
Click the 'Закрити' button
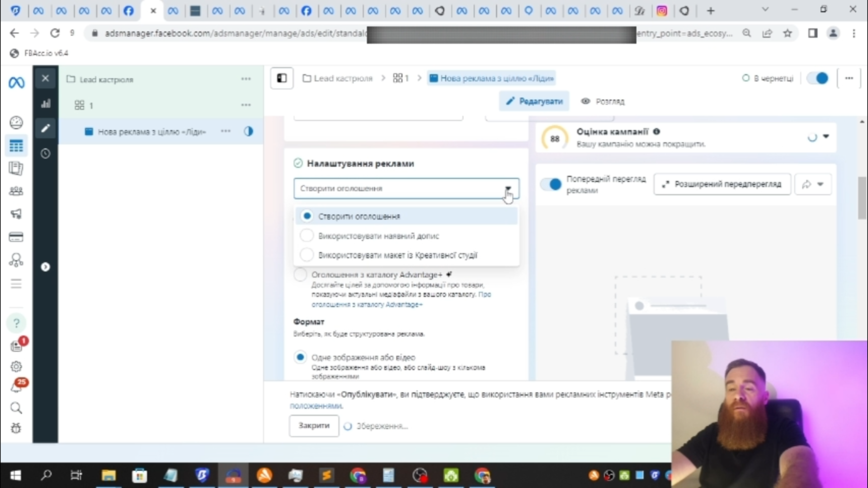pos(314,426)
